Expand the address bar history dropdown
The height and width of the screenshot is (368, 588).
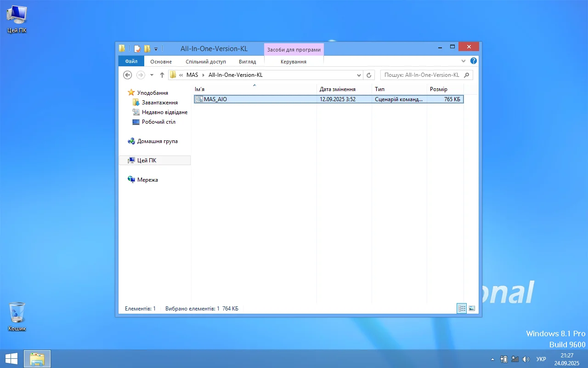pyautogui.click(x=359, y=75)
